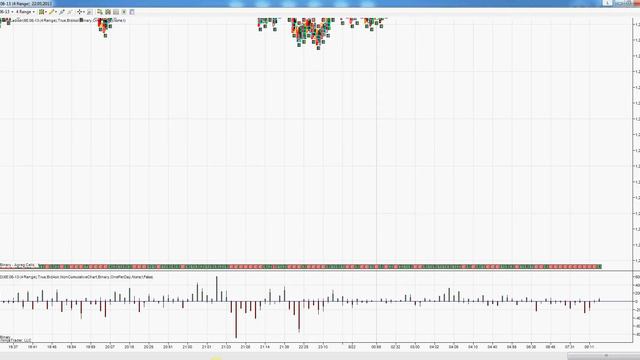Expand the drawing tools dropdown arrow
Image resolution: width=640 pixels, height=360 pixels.
(x=56, y=12)
